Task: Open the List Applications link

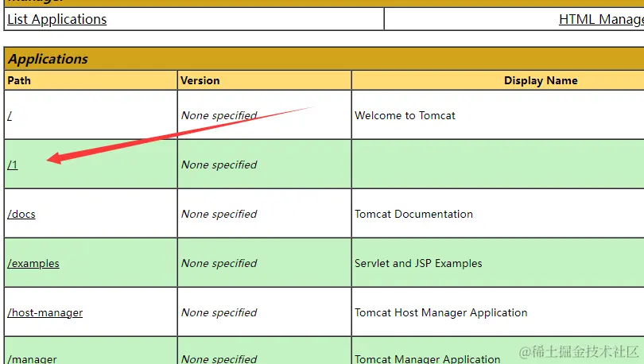Action: pyautogui.click(x=57, y=19)
